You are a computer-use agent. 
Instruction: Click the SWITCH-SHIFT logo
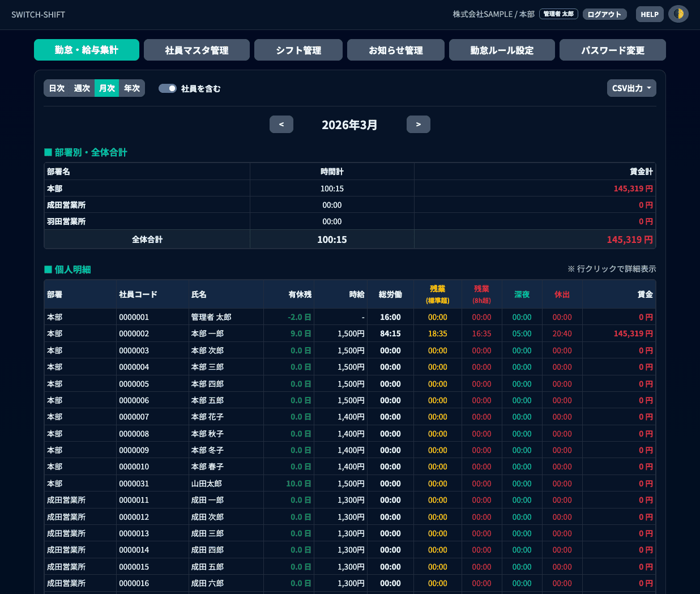click(39, 15)
